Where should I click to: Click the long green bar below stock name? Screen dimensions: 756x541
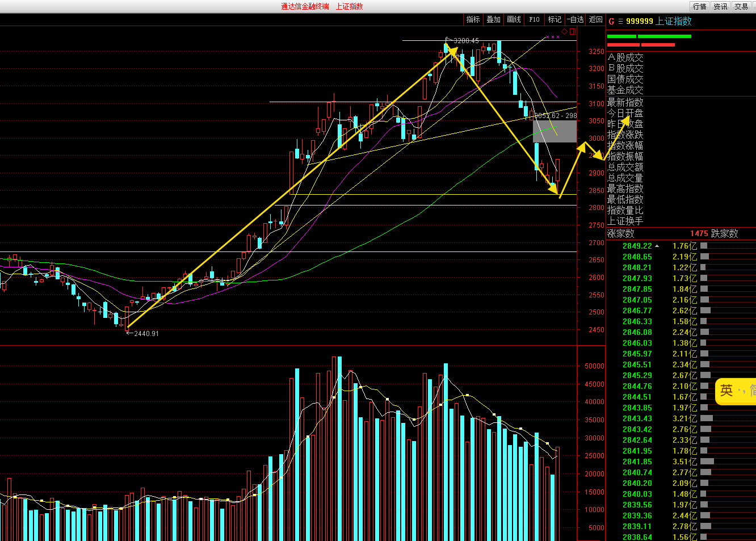[x=665, y=36]
